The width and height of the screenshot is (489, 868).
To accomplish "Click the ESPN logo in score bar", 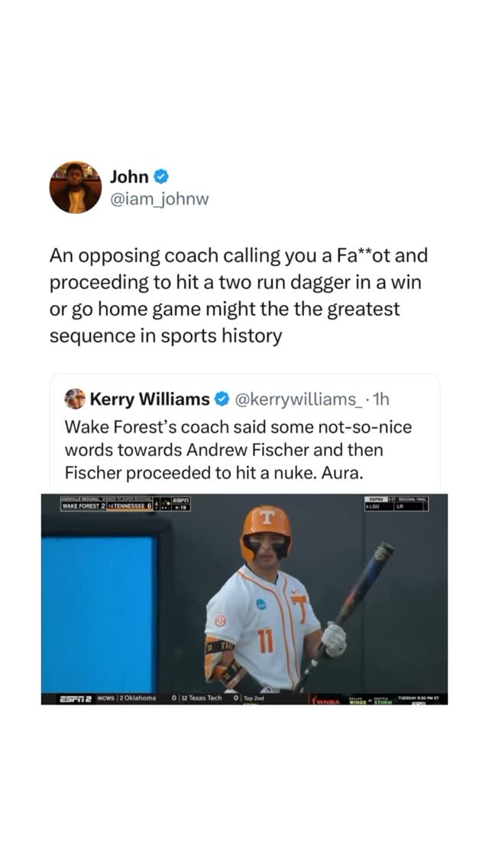I will (180, 500).
